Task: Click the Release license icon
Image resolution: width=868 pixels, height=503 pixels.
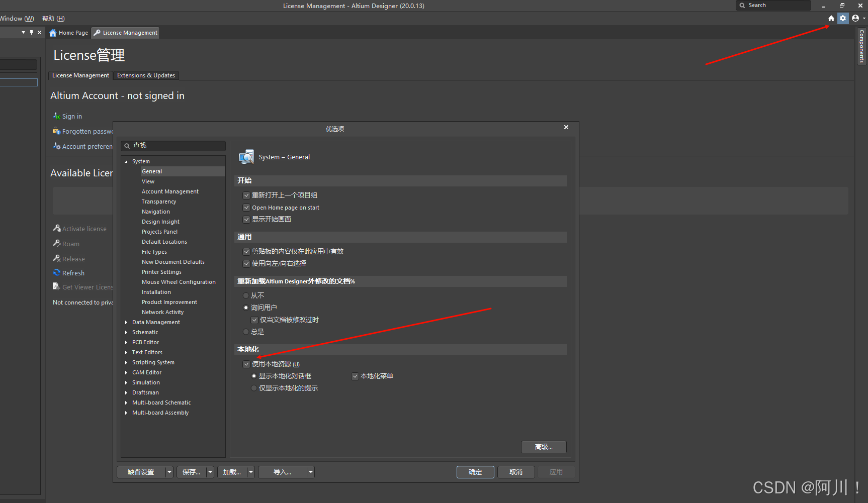Action: tap(57, 258)
